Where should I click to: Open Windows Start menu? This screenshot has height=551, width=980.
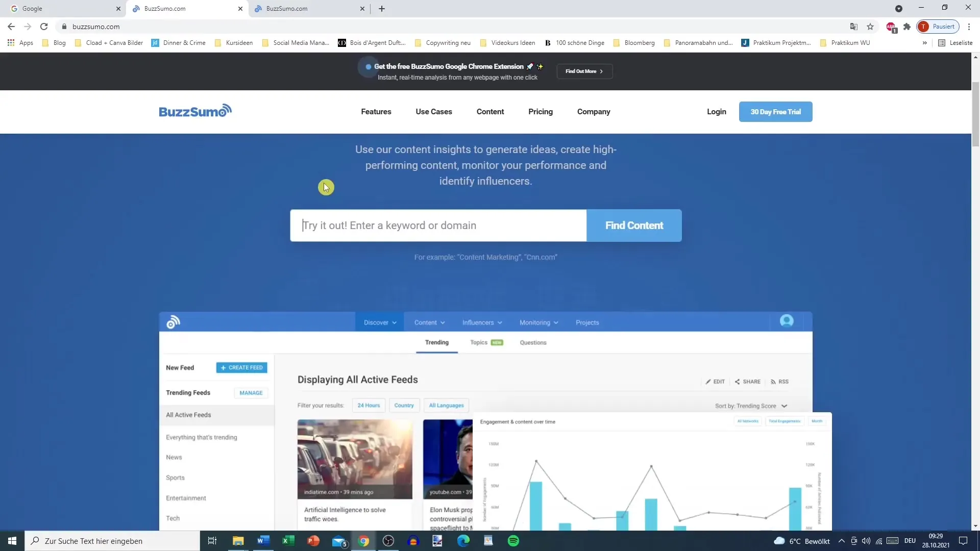[x=12, y=541]
